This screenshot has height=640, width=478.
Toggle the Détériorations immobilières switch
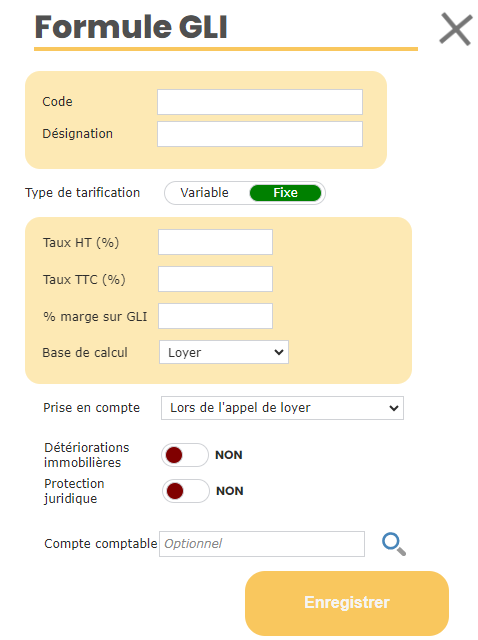185,455
